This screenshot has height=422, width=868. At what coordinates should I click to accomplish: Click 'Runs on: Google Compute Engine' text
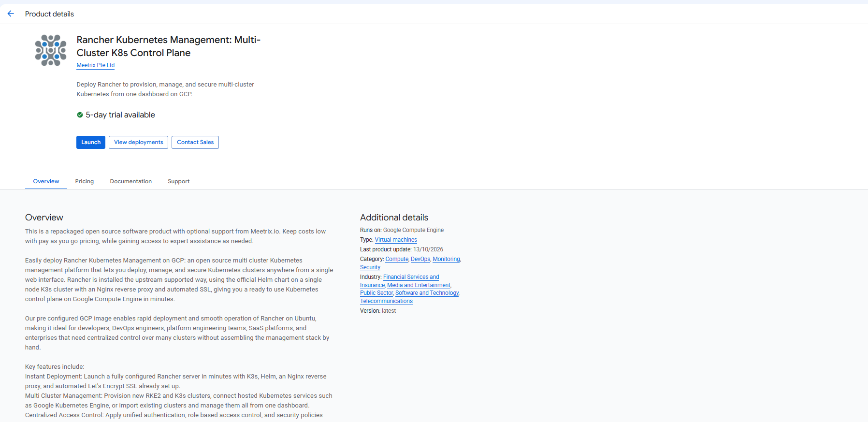402,230
